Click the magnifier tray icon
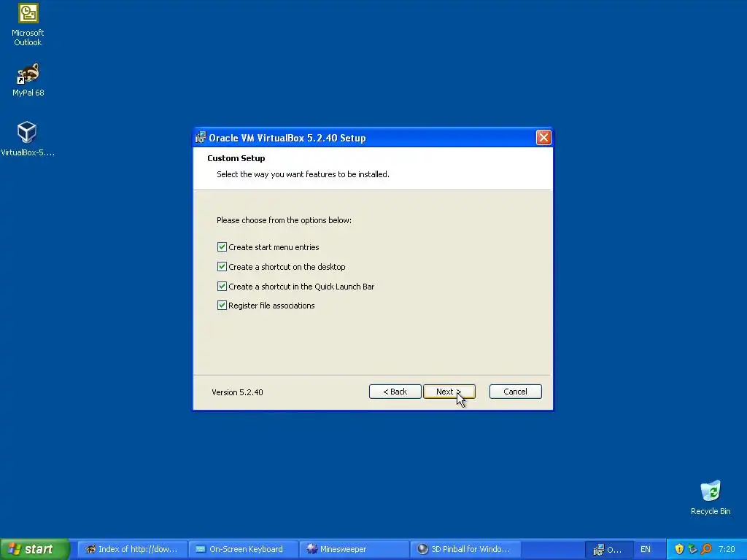Image resolution: width=747 pixels, height=560 pixels. (x=706, y=549)
